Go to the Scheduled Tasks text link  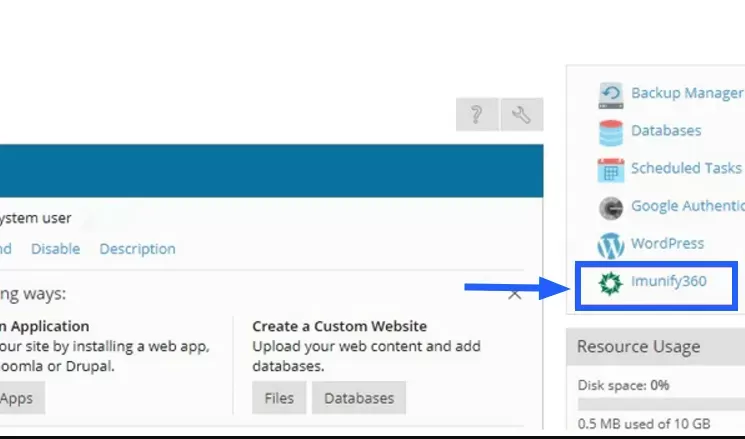tap(686, 168)
